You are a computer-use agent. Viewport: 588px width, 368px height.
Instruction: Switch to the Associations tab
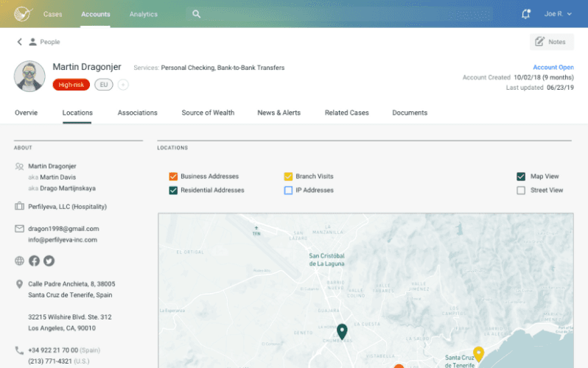click(138, 113)
